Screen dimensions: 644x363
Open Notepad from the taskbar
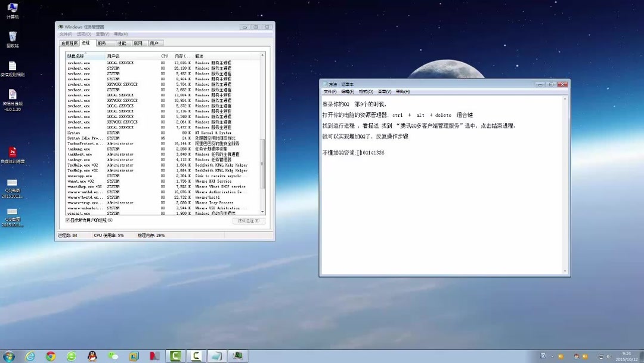[x=216, y=356]
